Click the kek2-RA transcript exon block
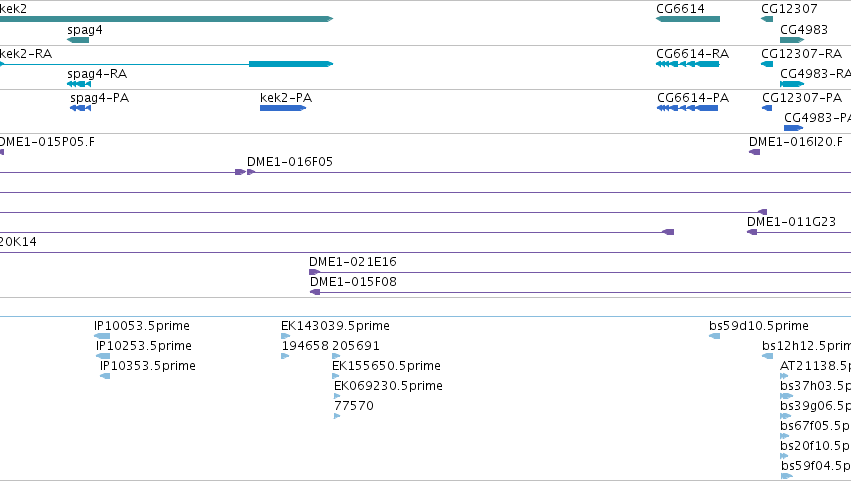This screenshot has width=851, height=481. click(x=290, y=64)
